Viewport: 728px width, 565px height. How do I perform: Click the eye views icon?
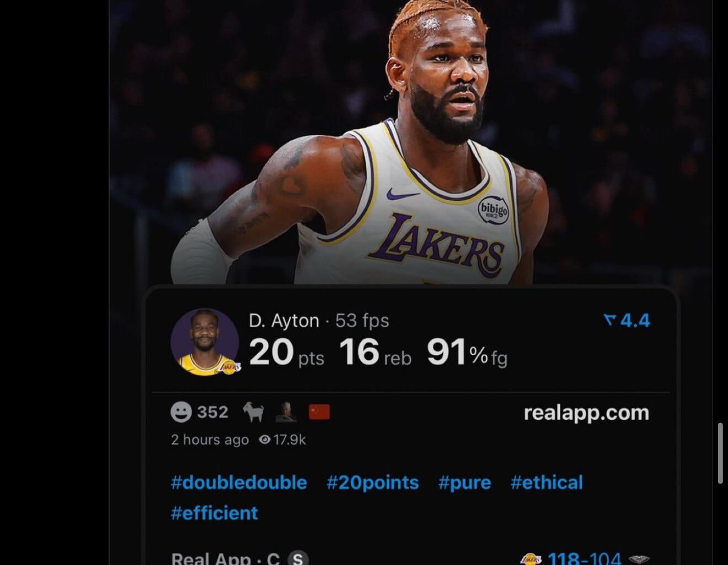click(x=265, y=440)
